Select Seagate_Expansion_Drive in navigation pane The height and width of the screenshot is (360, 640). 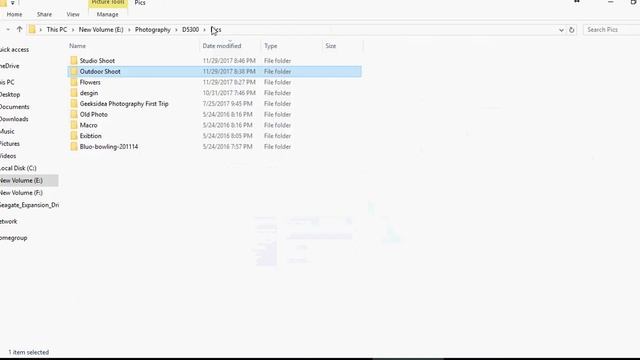29,205
